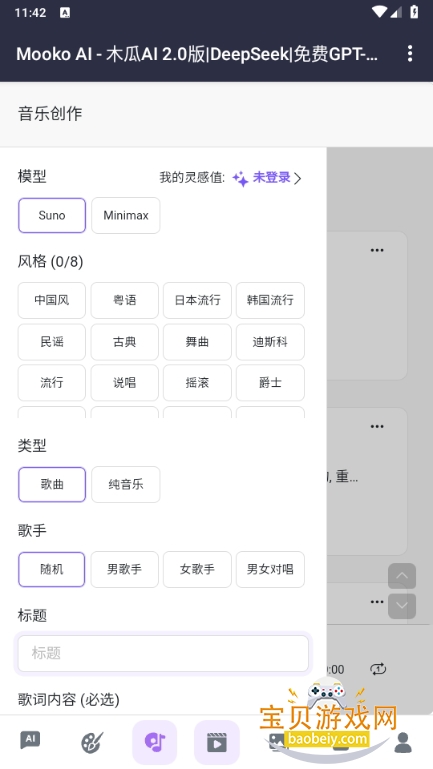Viewport: 433px width, 769px height.
Task: Toggle 流行 style tag
Action: (x=51, y=383)
